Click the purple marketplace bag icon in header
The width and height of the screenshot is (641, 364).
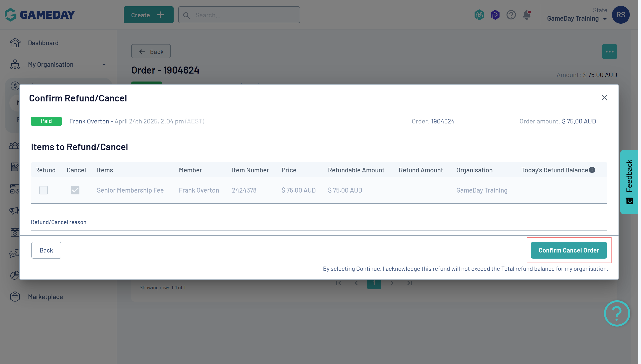click(x=495, y=15)
